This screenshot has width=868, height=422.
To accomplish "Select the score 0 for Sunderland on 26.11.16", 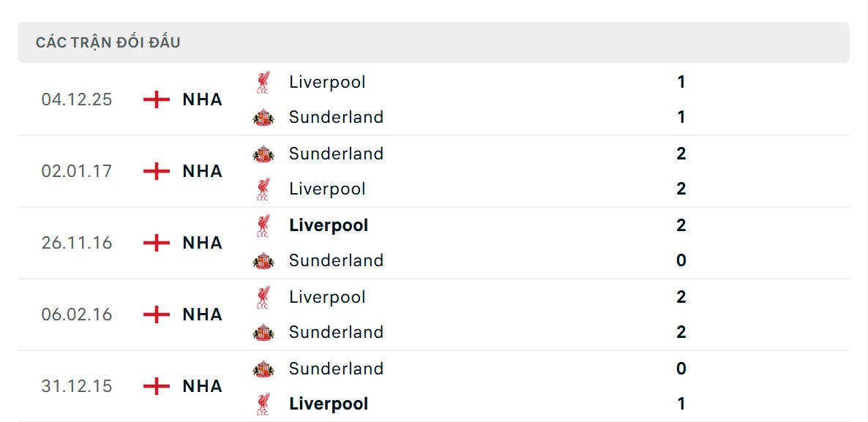I will 681,260.
